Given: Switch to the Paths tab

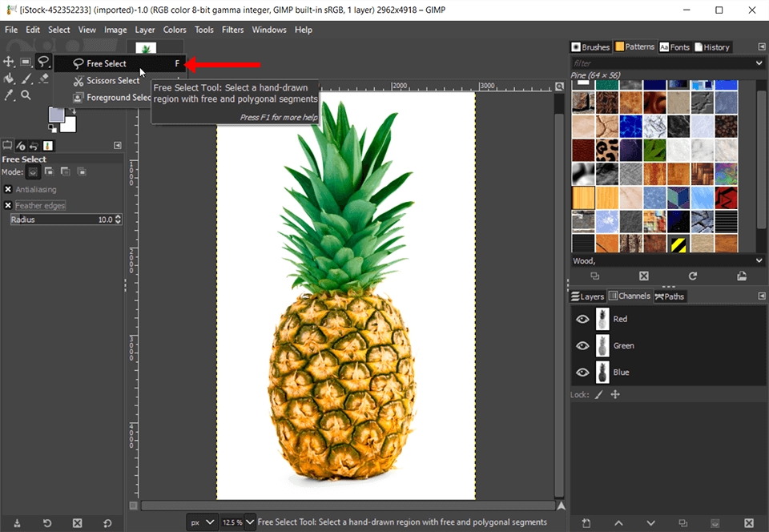Looking at the screenshot, I should pyautogui.click(x=670, y=296).
